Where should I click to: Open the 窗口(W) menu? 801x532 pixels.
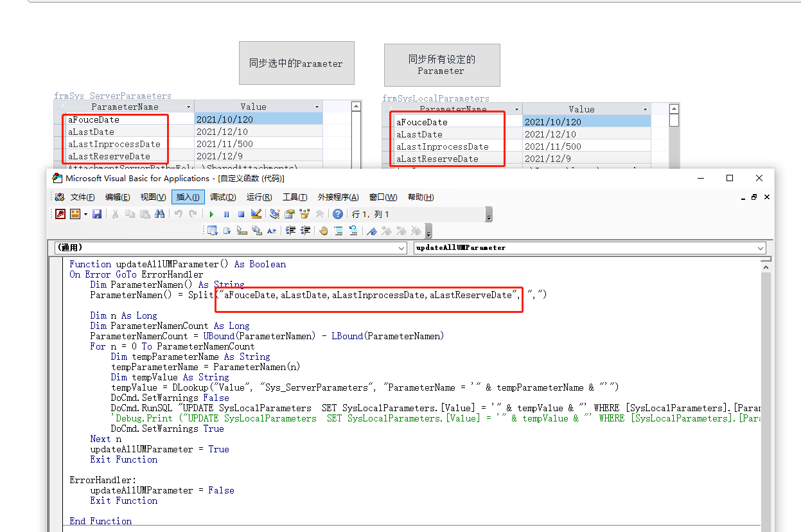click(383, 197)
